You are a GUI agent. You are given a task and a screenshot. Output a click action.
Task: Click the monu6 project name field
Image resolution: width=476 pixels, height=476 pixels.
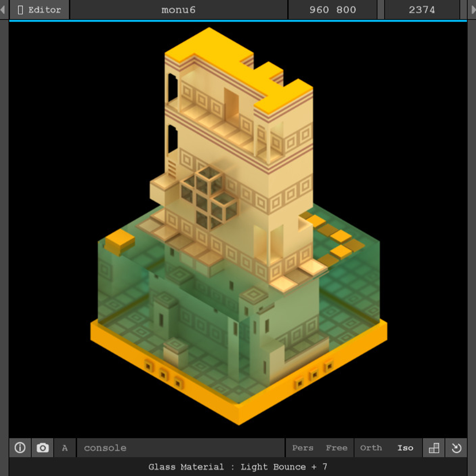pyautogui.click(x=178, y=10)
